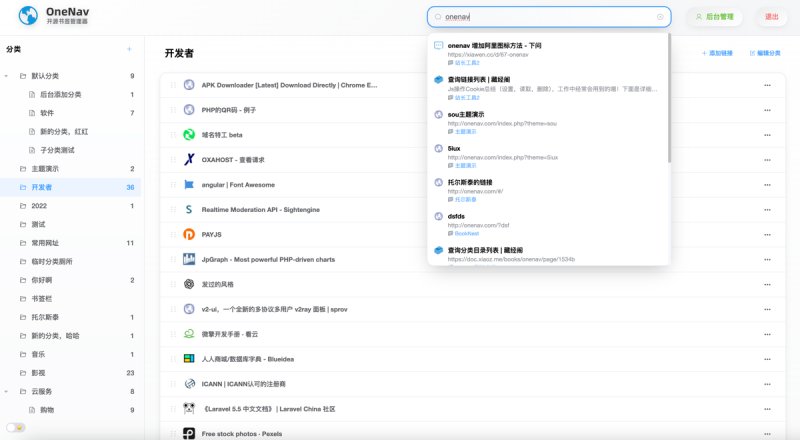Image resolution: width=800 pixels, height=440 pixels.
Task: Click the 人人商城 Blueidea icon
Action: tap(189, 359)
